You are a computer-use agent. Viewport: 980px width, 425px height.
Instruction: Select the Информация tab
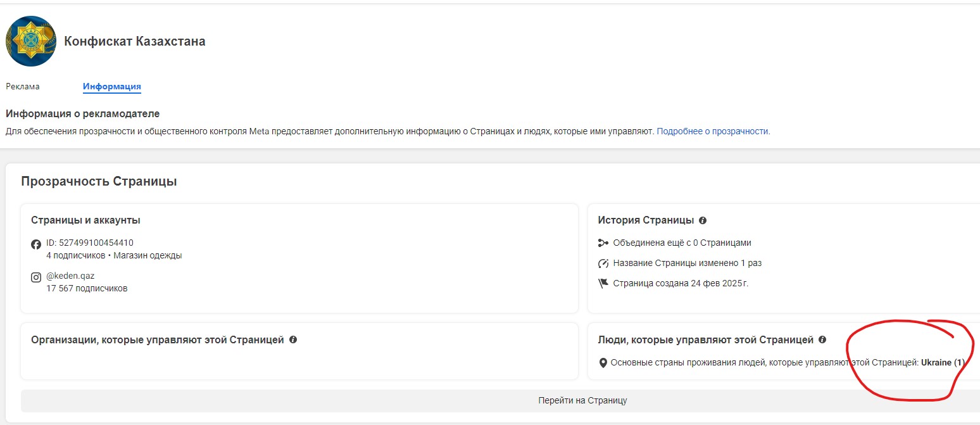click(x=111, y=87)
